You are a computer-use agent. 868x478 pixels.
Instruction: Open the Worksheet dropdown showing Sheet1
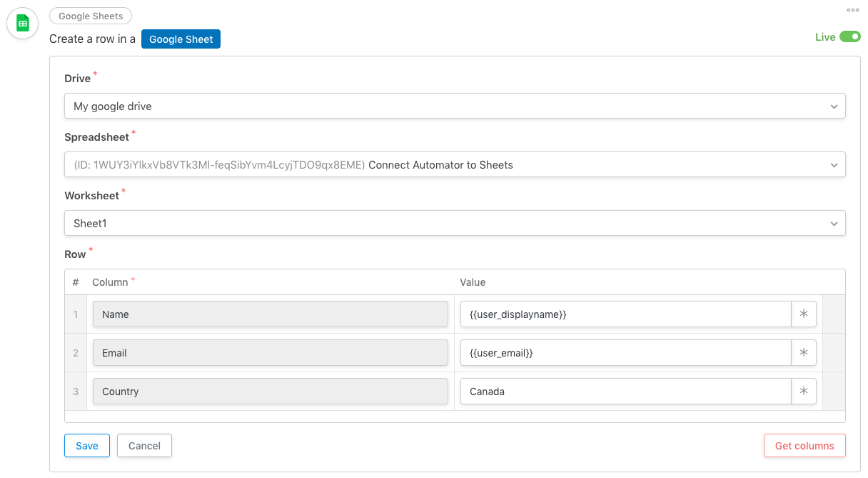(455, 223)
